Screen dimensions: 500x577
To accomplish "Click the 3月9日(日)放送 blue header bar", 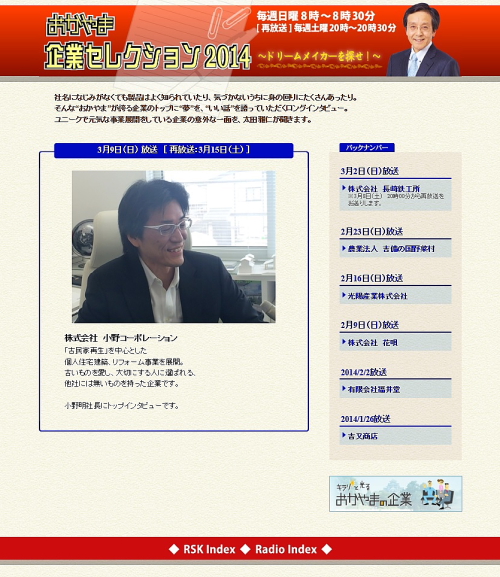I will tap(174, 150).
